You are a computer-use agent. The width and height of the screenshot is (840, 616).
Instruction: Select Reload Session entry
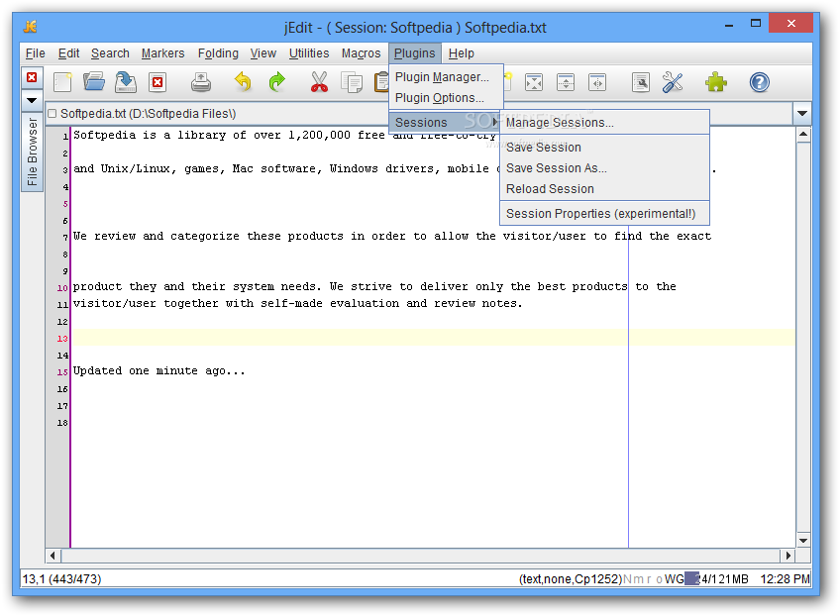click(604, 189)
